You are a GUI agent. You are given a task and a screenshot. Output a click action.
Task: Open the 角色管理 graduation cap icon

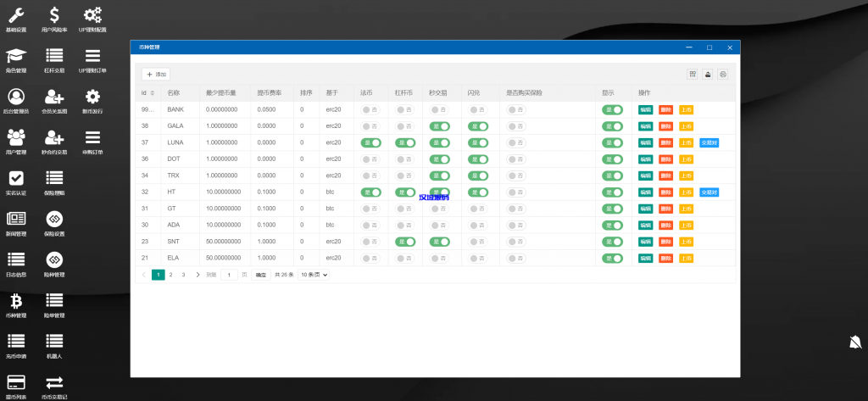[16, 56]
